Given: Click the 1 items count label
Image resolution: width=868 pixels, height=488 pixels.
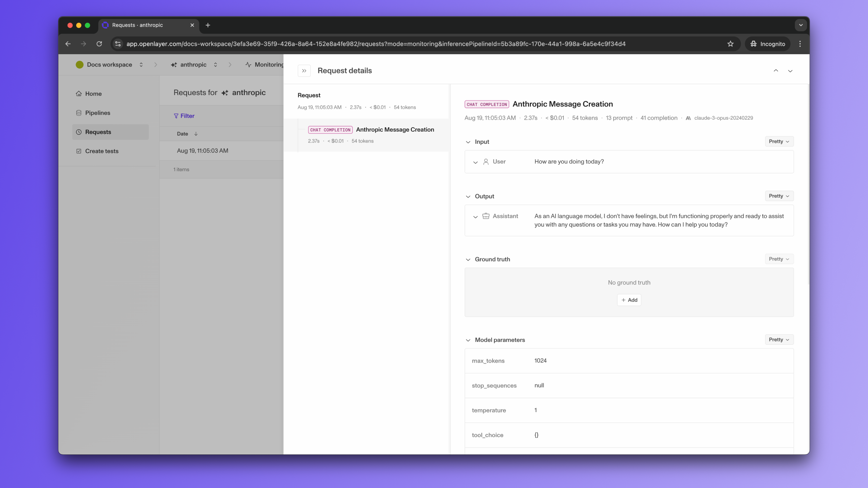Looking at the screenshot, I should coord(181,170).
